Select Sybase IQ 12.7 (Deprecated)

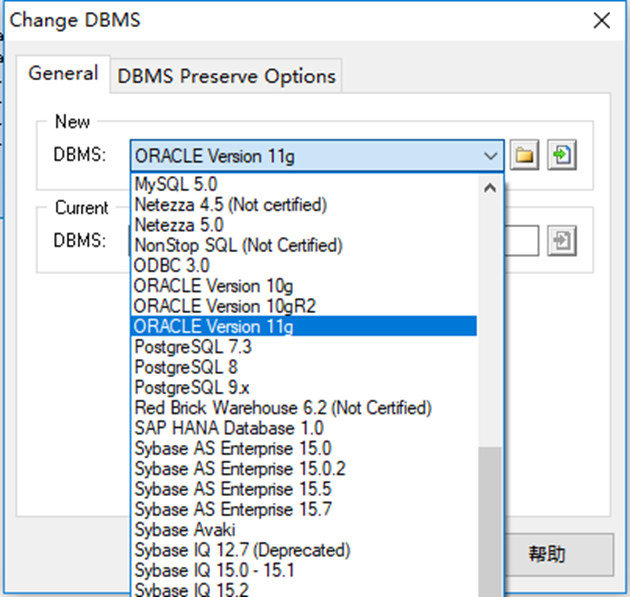(x=304, y=550)
